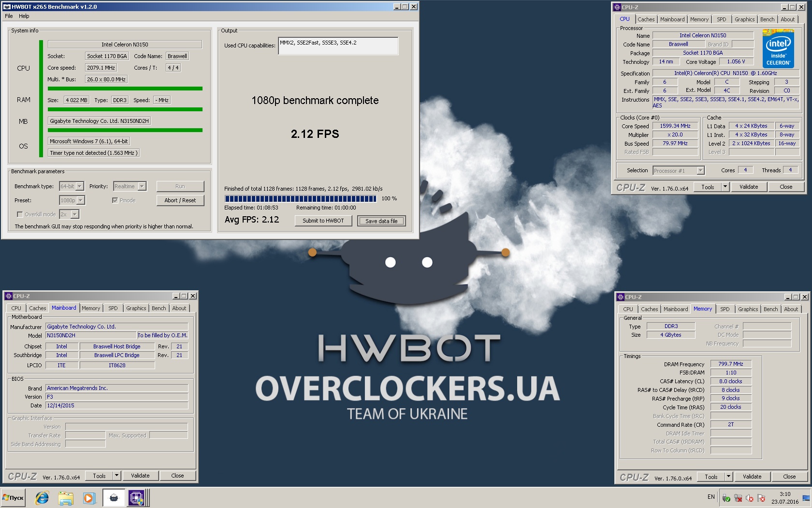Viewport: 812px width, 508px height.
Task: Click Validate in the Memory CPU-Z window
Action: 752,477
